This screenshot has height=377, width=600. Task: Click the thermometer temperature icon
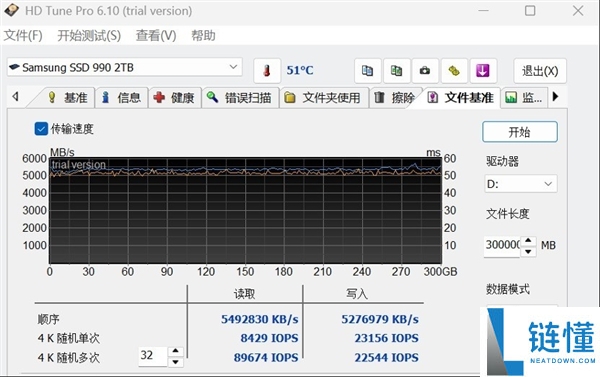point(267,71)
